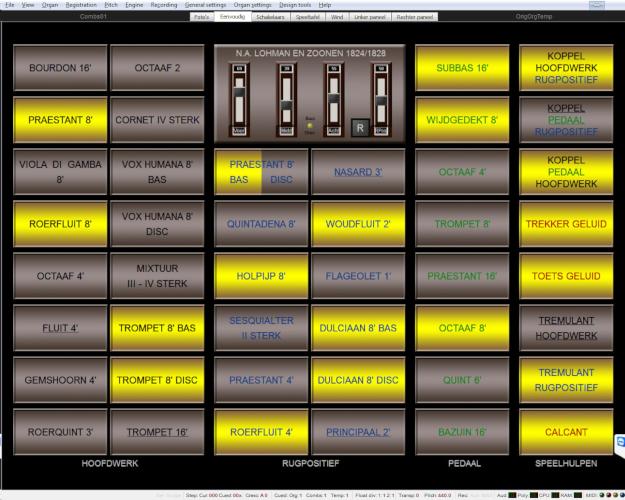Engage the KOPPEL PEDAAL RUGPOSITIEF coupler
625x500 pixels.
[x=566, y=120]
